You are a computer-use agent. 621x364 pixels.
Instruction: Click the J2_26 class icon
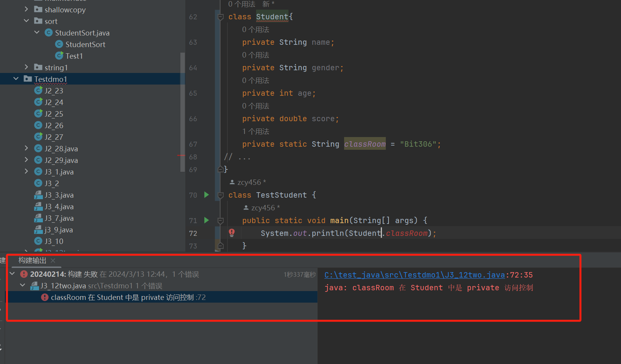(x=38, y=125)
